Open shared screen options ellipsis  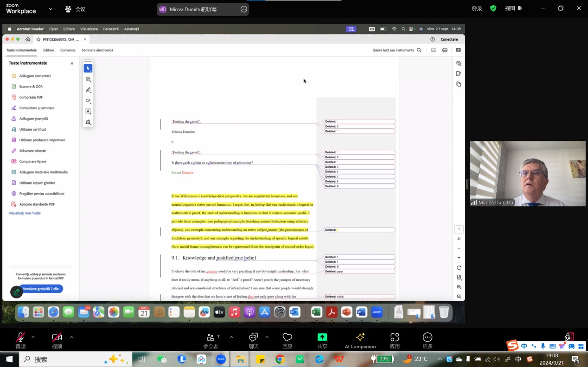point(243,9)
